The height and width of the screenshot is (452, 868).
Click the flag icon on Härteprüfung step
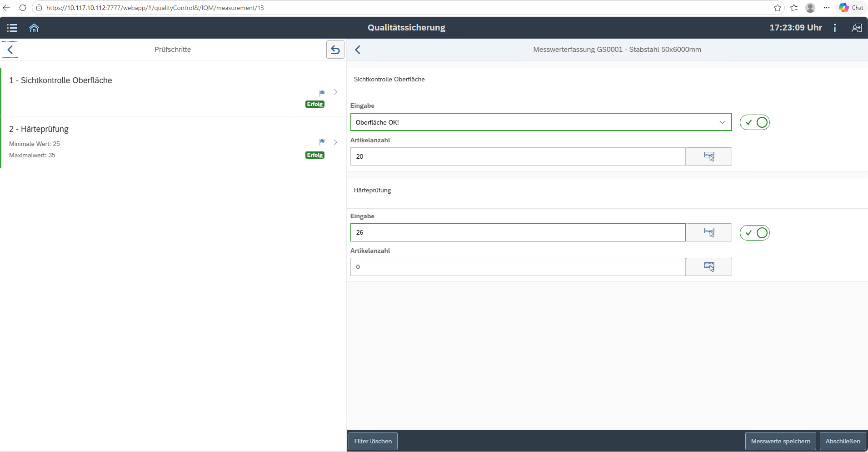click(322, 142)
